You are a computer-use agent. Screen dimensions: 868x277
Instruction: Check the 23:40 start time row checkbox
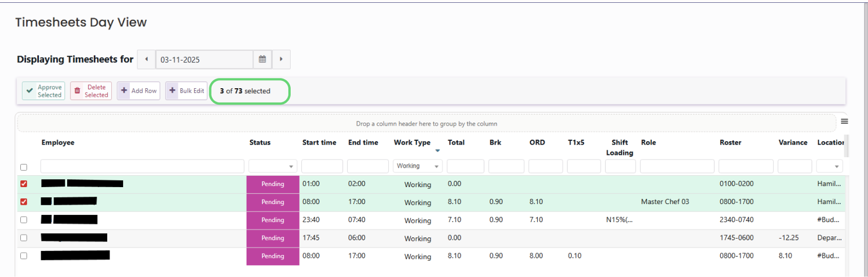(24, 220)
